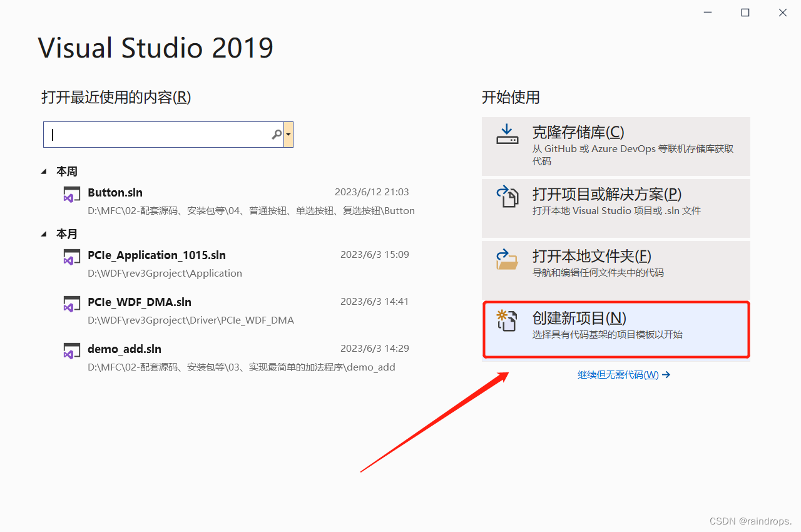Choose 打开本地文件夹(F) option
This screenshot has height=532, width=801.
(x=616, y=270)
